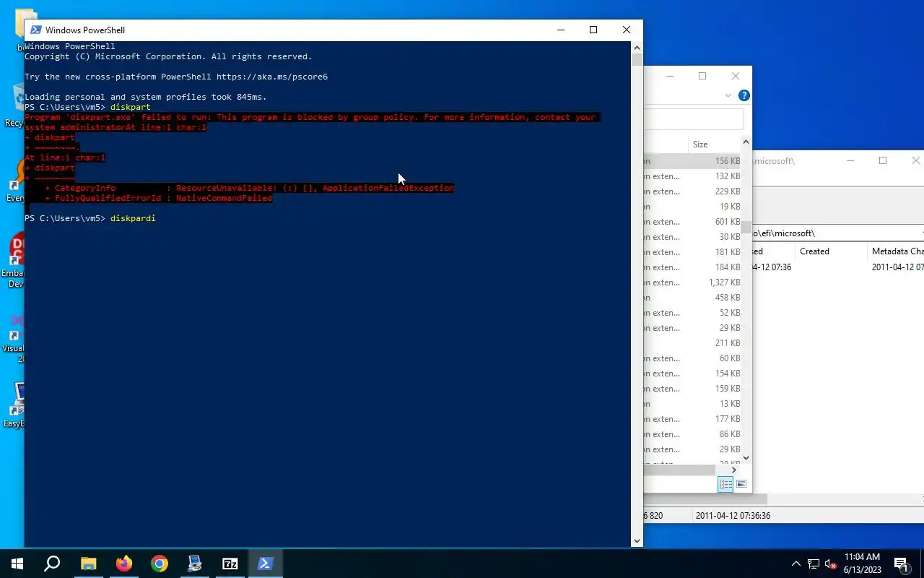The image size is (924, 578).
Task: Show hidden system tray icons
Action: [x=796, y=564]
